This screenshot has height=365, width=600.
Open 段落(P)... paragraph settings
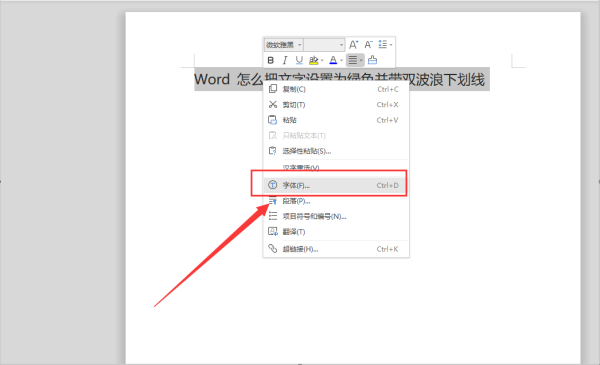pyautogui.click(x=336, y=201)
